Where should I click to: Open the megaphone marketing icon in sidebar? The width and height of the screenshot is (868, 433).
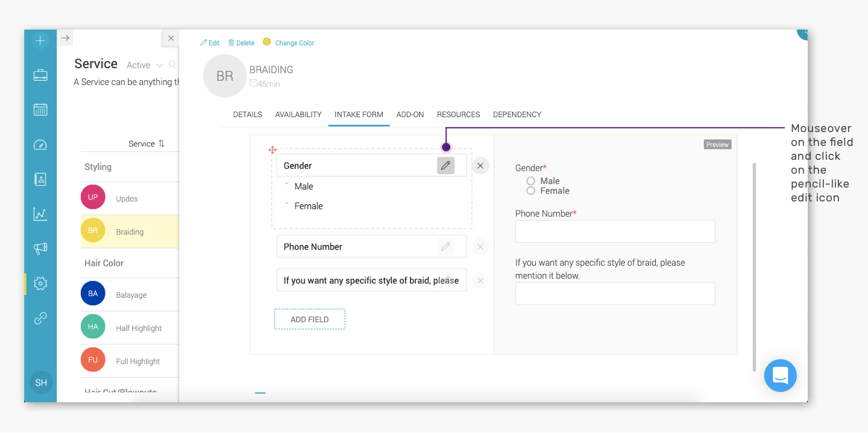click(x=40, y=248)
